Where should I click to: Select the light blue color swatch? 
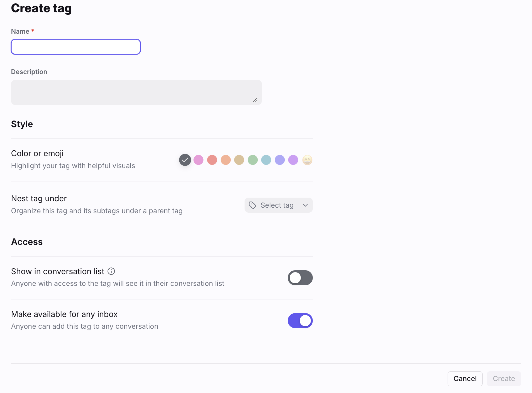266,160
